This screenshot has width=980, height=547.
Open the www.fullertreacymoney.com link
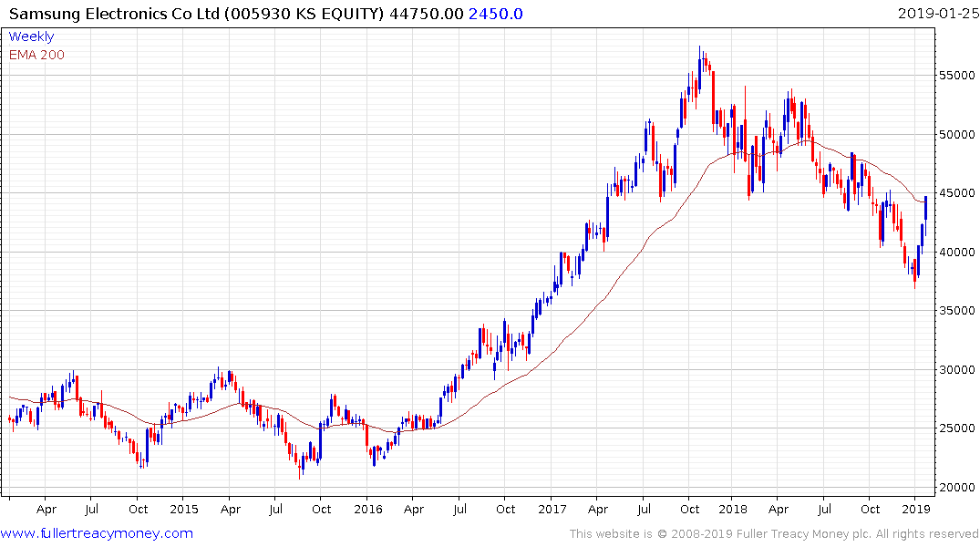coord(97,533)
